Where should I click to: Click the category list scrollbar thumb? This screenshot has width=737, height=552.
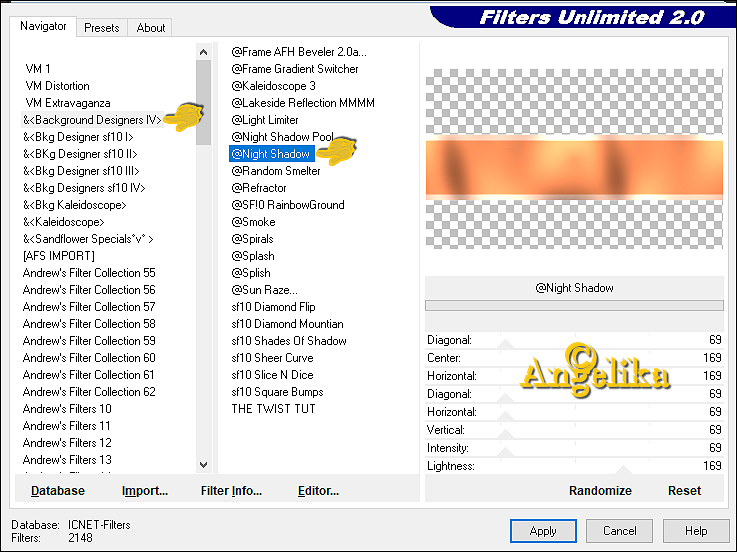pos(204,102)
